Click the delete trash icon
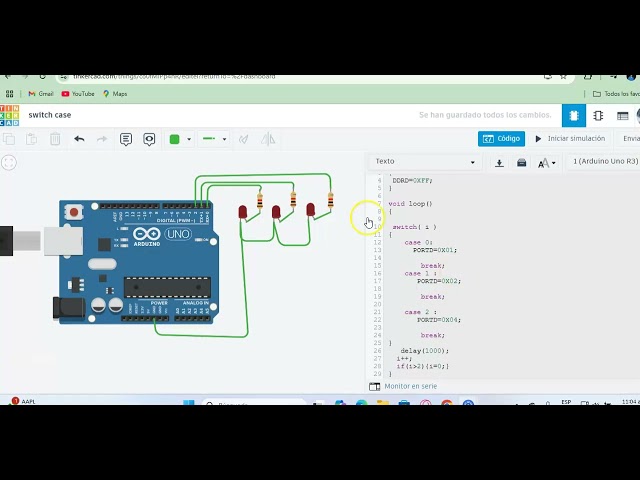 [x=55, y=139]
